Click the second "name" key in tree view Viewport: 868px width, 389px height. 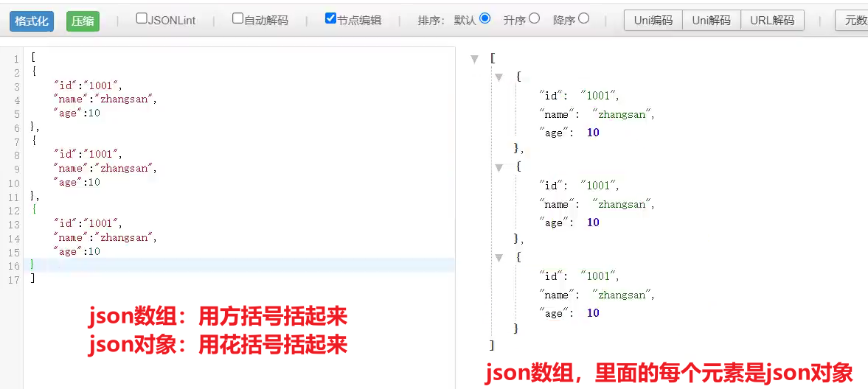[x=558, y=205]
